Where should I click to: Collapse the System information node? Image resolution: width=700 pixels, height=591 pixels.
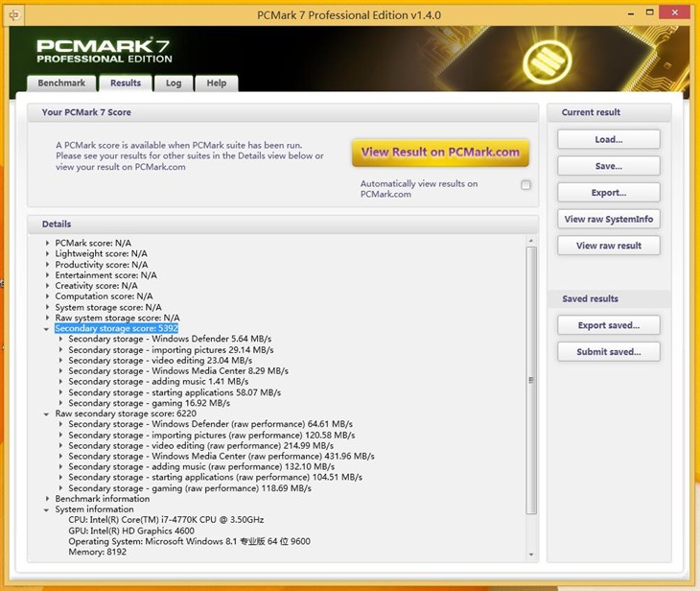48,509
